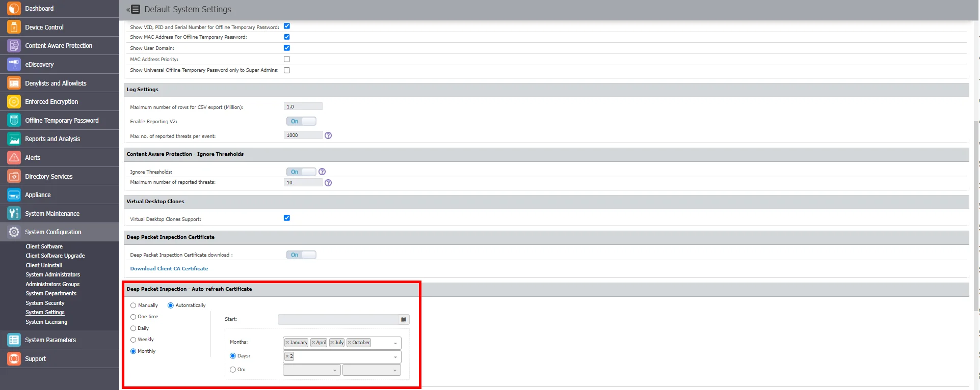Open Administrators Groups submenu item
The height and width of the screenshot is (390, 980).
(52, 284)
